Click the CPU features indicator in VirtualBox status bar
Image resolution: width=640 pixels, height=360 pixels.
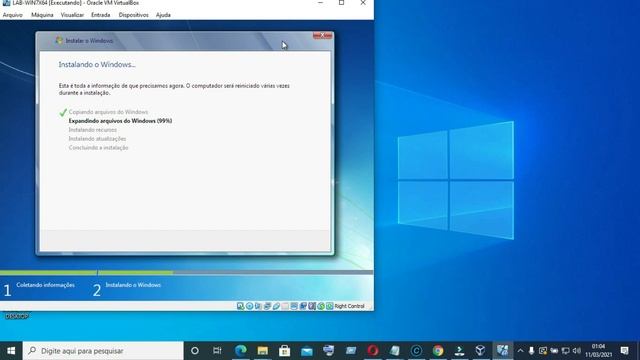tap(312, 306)
